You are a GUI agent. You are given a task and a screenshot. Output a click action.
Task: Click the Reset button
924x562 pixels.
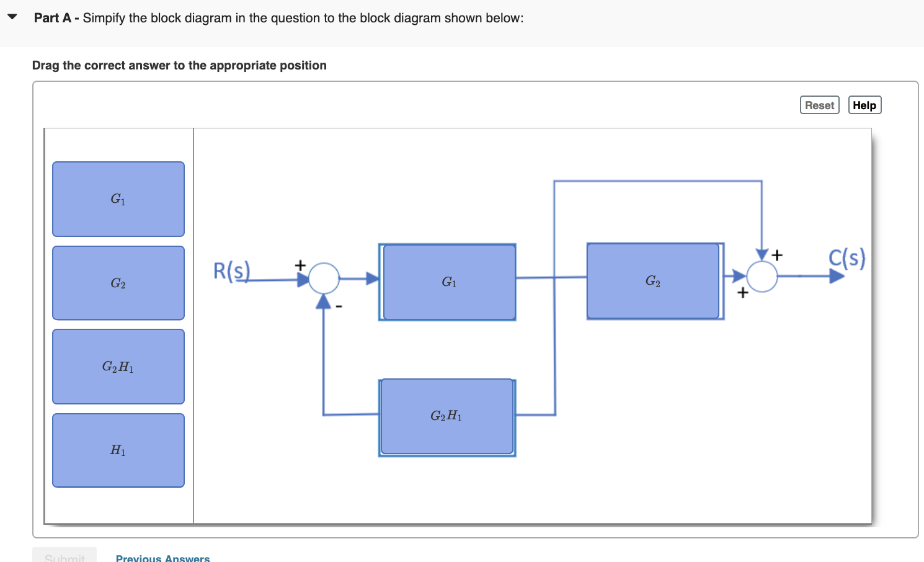[x=819, y=105]
